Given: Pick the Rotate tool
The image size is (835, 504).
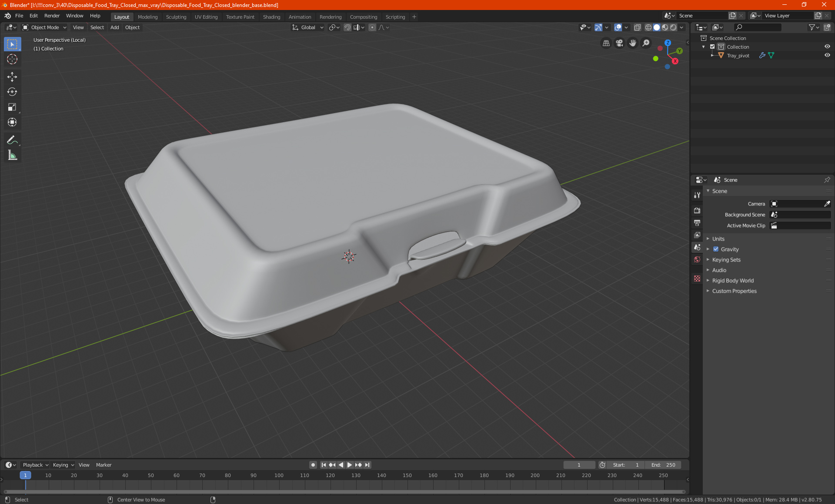Looking at the screenshot, I should (x=12, y=92).
